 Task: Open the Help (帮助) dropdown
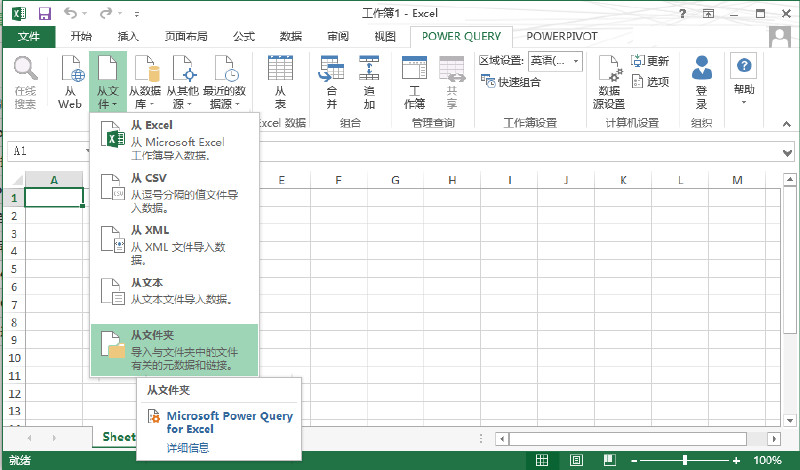click(744, 81)
